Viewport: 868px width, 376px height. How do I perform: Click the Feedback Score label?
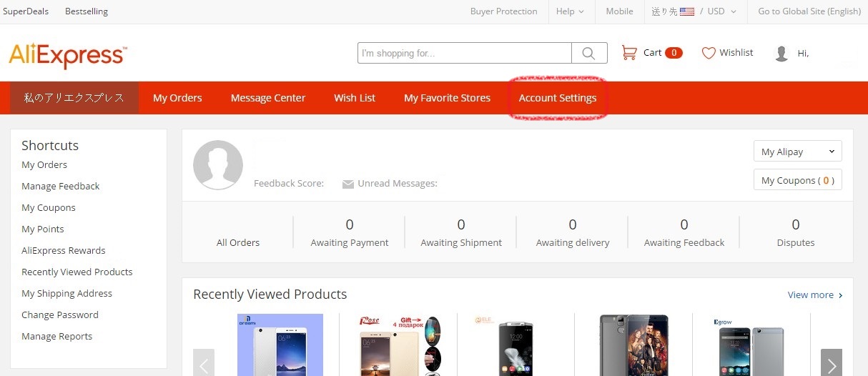point(289,184)
